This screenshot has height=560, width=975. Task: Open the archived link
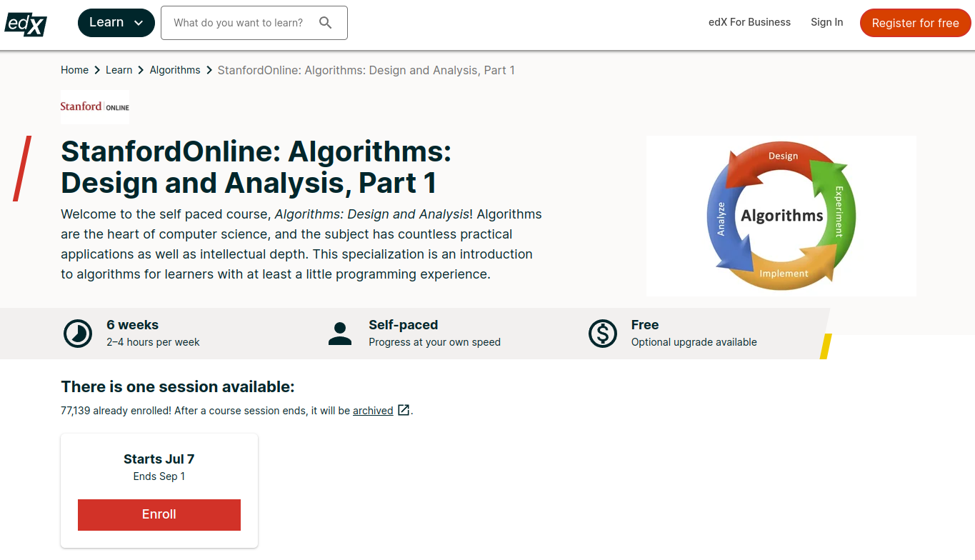[371, 410]
